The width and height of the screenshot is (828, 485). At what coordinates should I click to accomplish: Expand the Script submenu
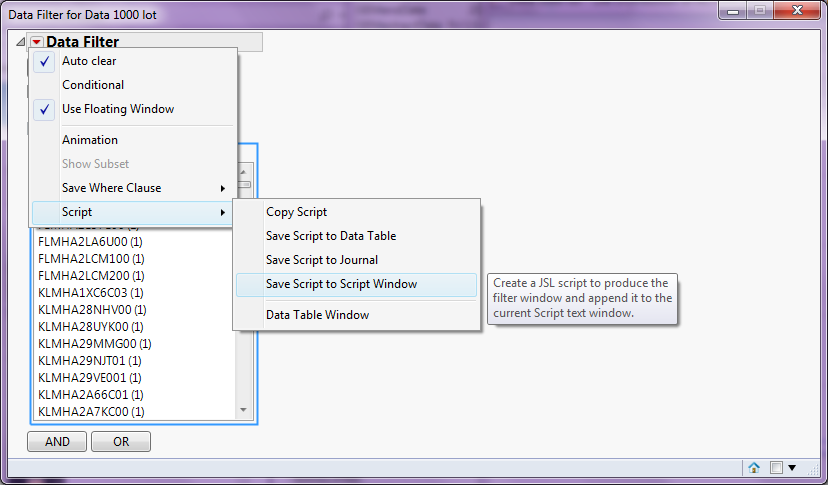tap(132, 212)
